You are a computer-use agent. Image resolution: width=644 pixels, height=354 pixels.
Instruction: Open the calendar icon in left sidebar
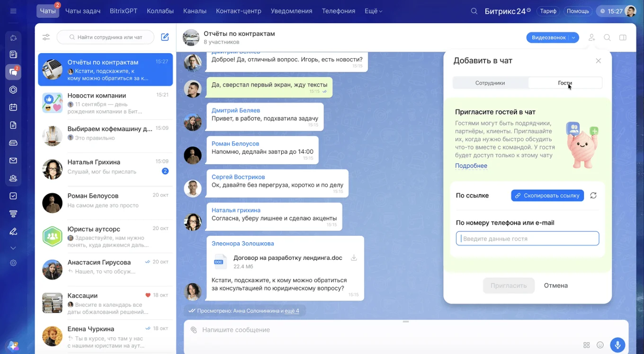(x=13, y=107)
